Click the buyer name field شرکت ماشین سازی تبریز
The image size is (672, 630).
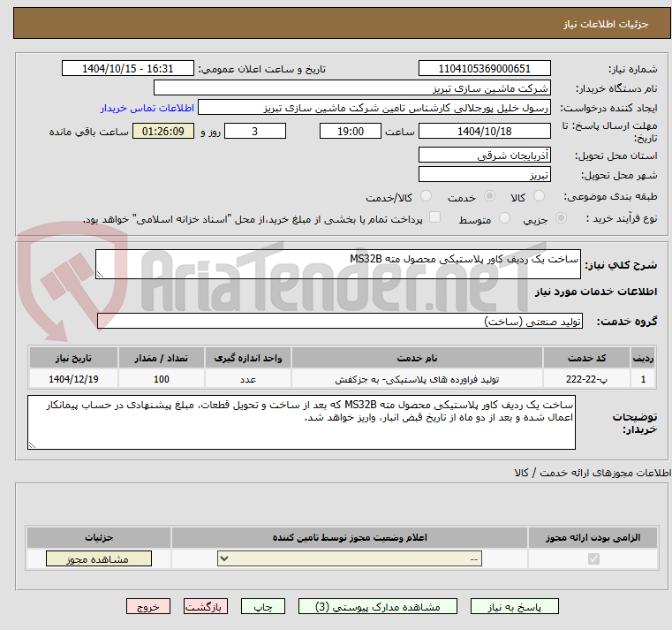click(351, 87)
